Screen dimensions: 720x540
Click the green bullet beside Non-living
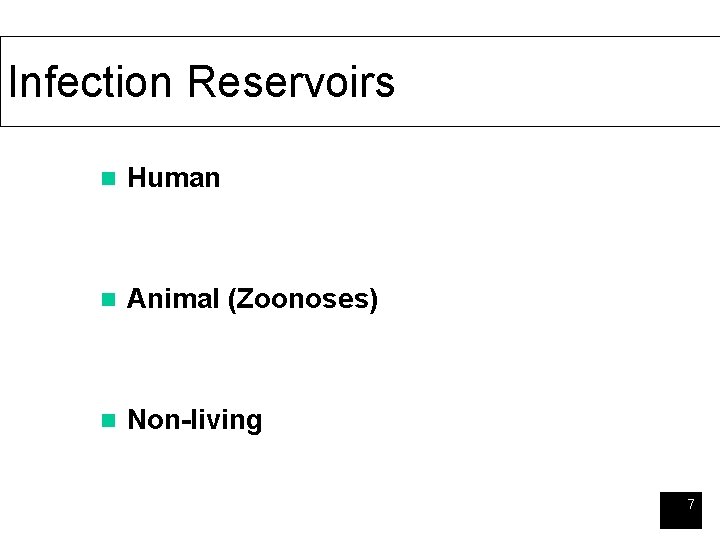click(x=108, y=421)
